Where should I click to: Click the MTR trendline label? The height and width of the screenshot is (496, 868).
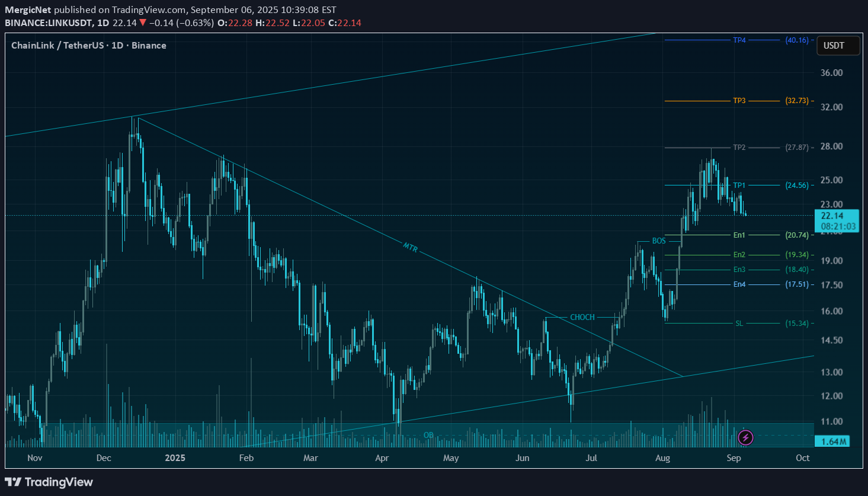(411, 247)
